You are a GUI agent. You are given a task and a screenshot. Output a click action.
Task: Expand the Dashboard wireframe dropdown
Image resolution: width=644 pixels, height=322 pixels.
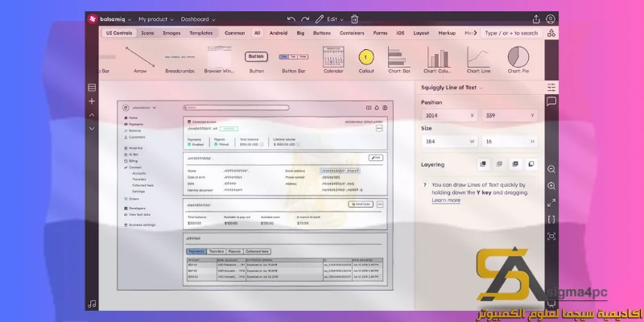(198, 19)
